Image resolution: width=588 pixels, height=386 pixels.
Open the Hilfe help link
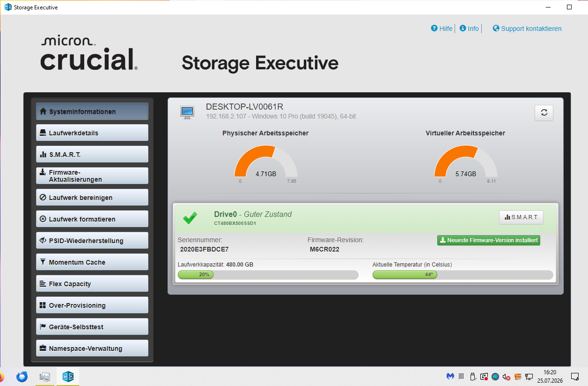[441, 29]
